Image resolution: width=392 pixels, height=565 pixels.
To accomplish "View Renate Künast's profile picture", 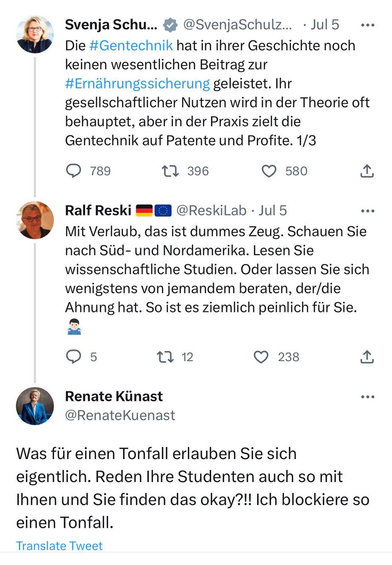I will pyautogui.click(x=35, y=406).
